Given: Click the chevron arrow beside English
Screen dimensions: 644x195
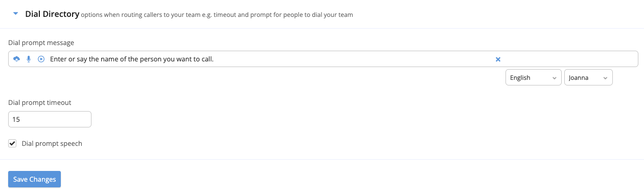Looking at the screenshot, I should 554,78.
